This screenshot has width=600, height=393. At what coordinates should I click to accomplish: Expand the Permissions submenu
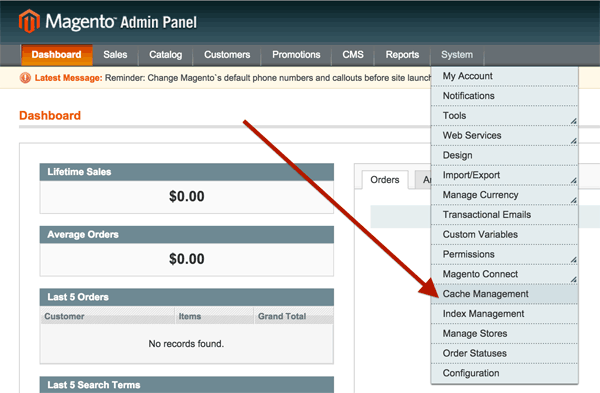pyautogui.click(x=504, y=254)
